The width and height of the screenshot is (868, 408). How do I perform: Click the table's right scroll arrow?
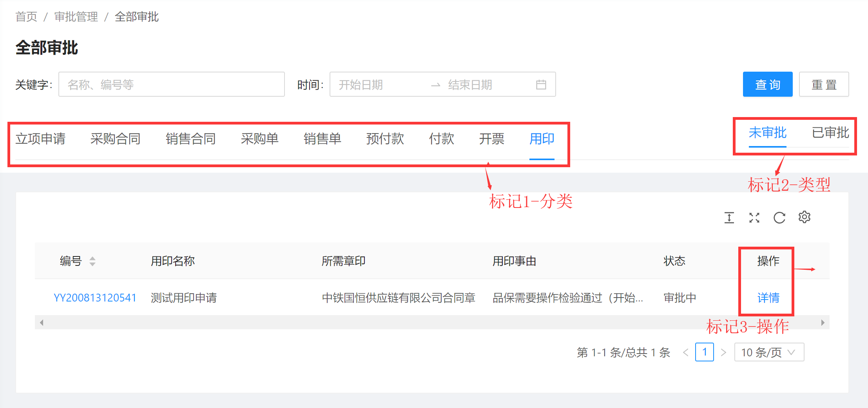click(823, 323)
